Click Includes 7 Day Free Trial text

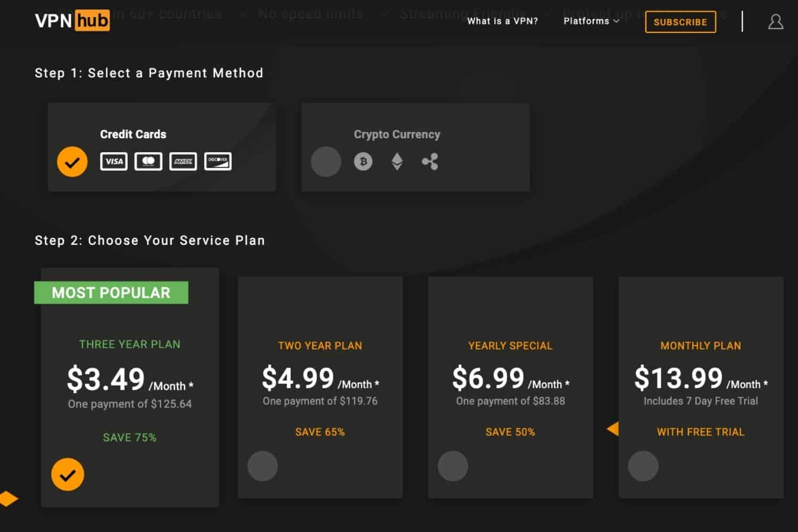701,401
